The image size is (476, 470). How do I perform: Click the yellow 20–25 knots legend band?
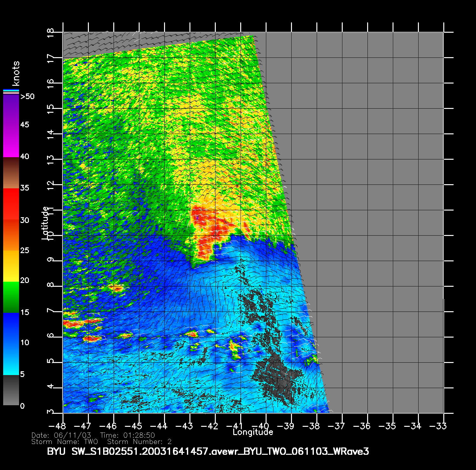click(x=11, y=266)
